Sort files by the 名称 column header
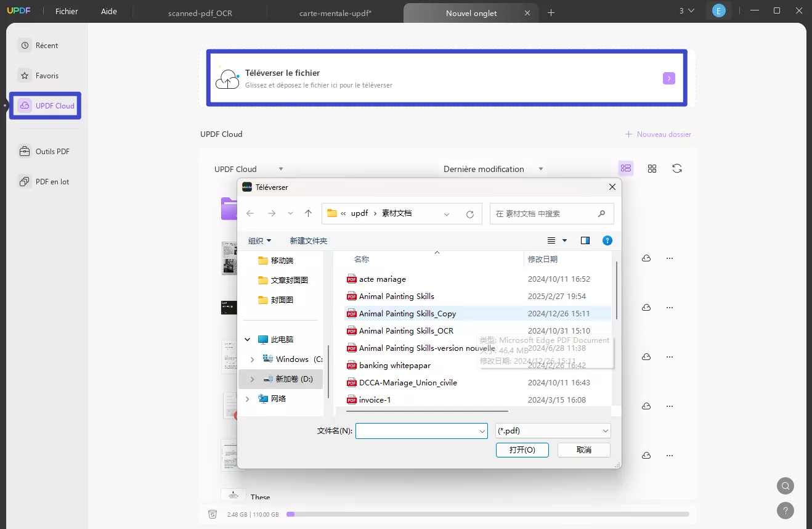This screenshot has width=812, height=529. (362, 260)
